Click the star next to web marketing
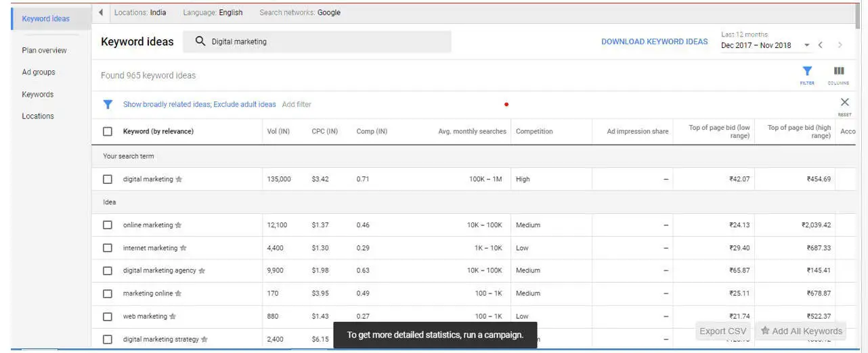Image resolution: width=868 pixels, height=353 pixels. pyautogui.click(x=173, y=316)
